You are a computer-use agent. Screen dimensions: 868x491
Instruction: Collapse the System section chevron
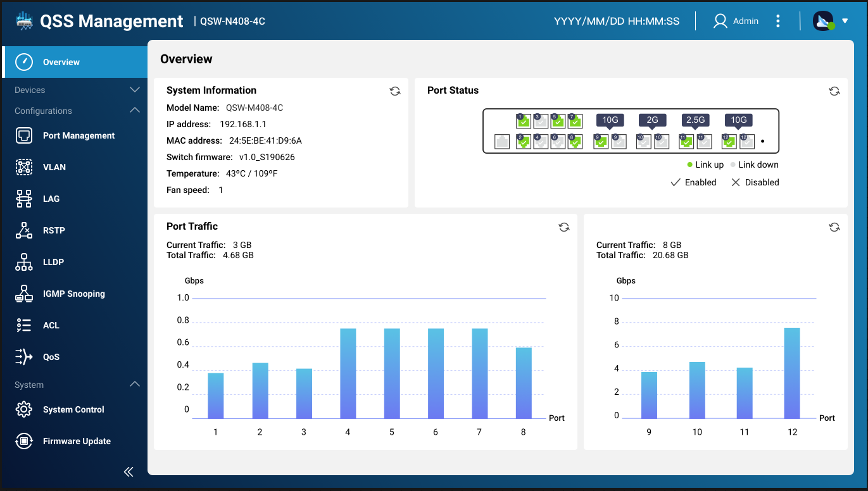pyautogui.click(x=134, y=384)
